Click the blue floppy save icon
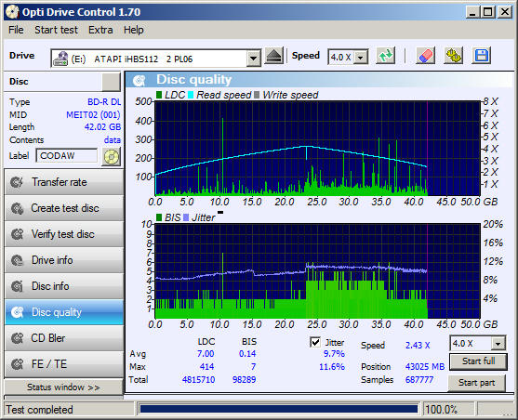 (482, 56)
